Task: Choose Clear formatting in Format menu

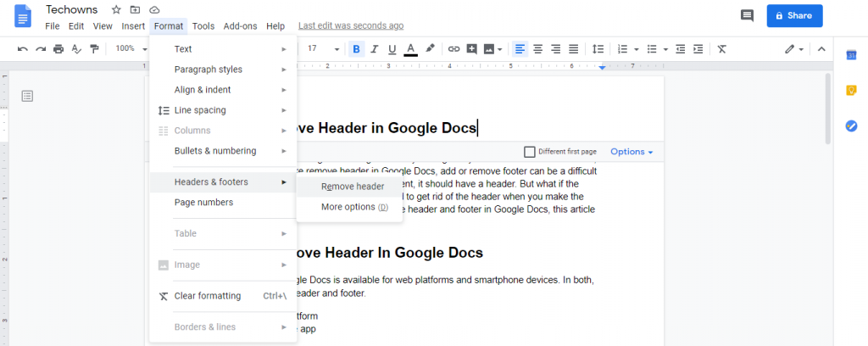Action: (223, 296)
